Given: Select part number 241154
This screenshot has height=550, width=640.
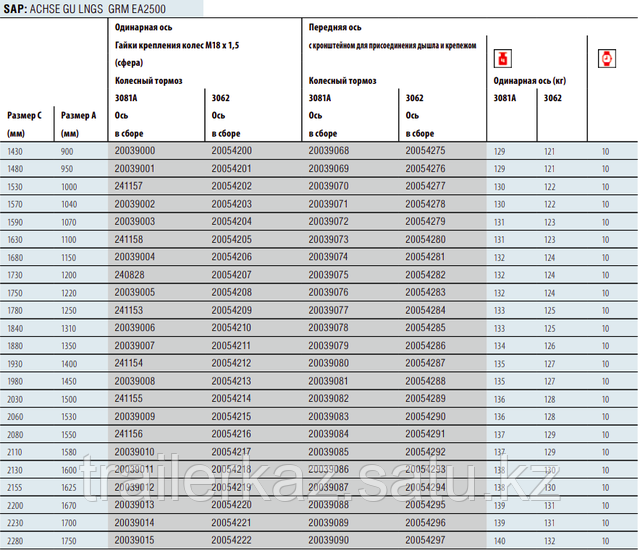Looking at the screenshot, I should point(129,363).
